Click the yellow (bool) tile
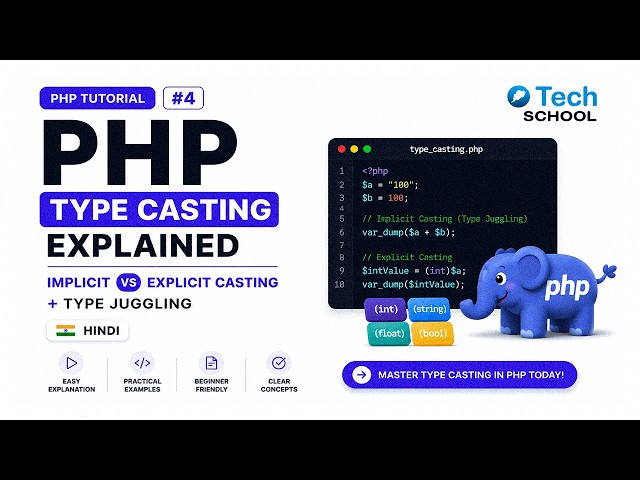640x480 pixels. (x=433, y=334)
